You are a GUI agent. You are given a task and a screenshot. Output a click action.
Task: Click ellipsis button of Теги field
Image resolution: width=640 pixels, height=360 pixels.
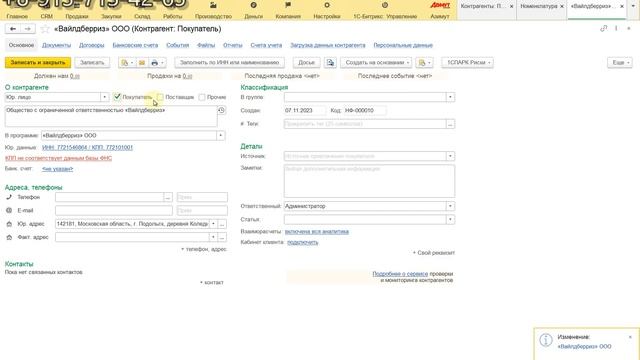(450, 124)
